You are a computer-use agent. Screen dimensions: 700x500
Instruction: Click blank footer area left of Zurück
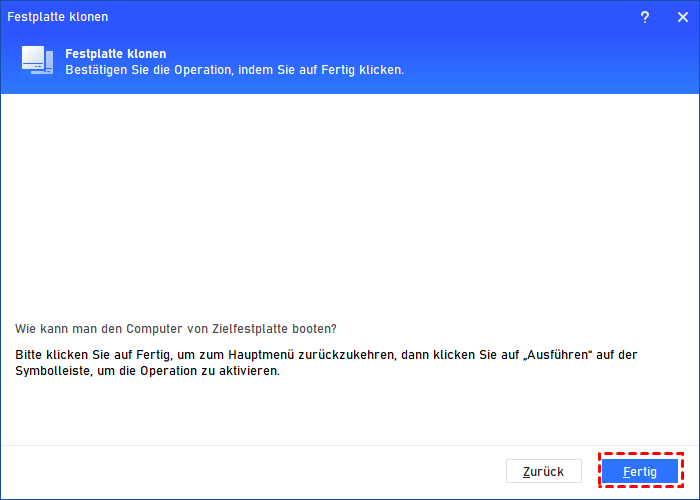(x=250, y=471)
